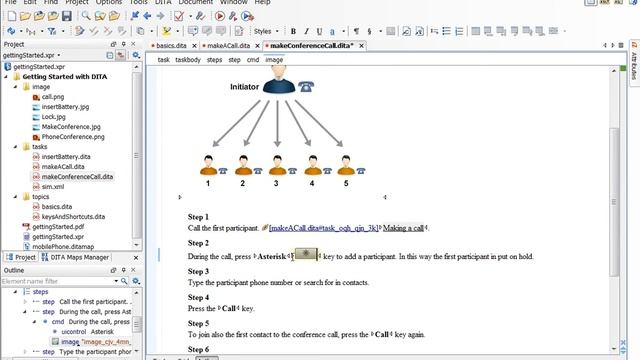Click the asterisk key image in Step 2
The image size is (640, 360).
(x=305, y=254)
